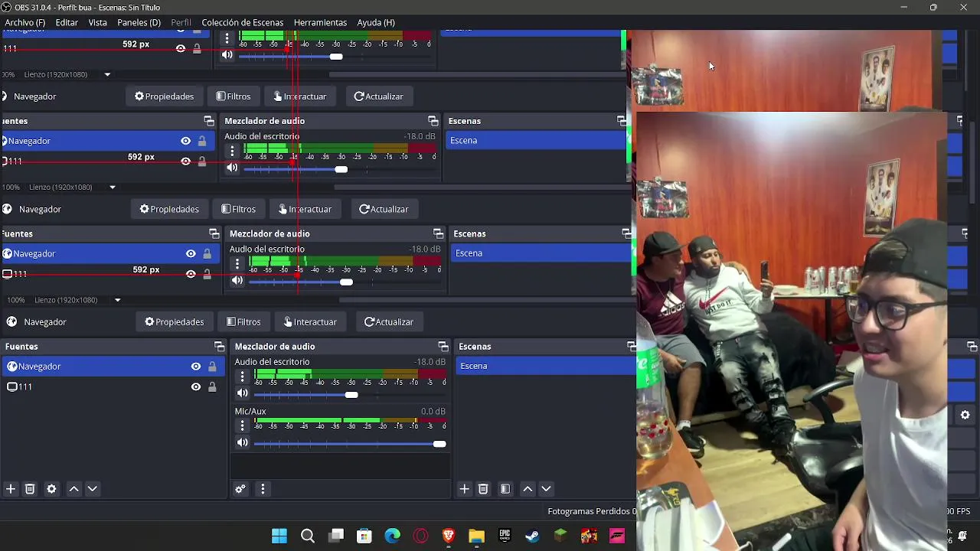Image resolution: width=980 pixels, height=551 pixels.
Task: Click gear icon at right edge of OBS
Action: tap(965, 415)
